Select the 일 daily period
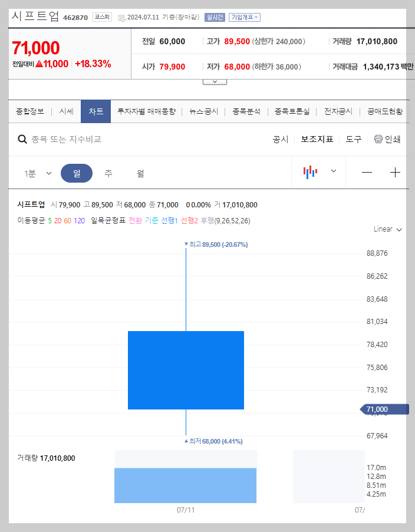The width and height of the screenshot is (415, 532). [77, 173]
